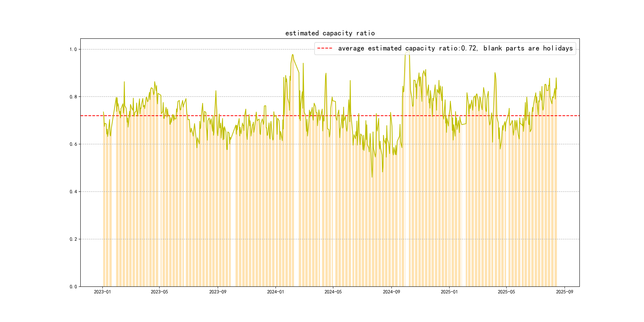
Task: Click the 0.6 y-axis tick label
Action: pos(73,144)
